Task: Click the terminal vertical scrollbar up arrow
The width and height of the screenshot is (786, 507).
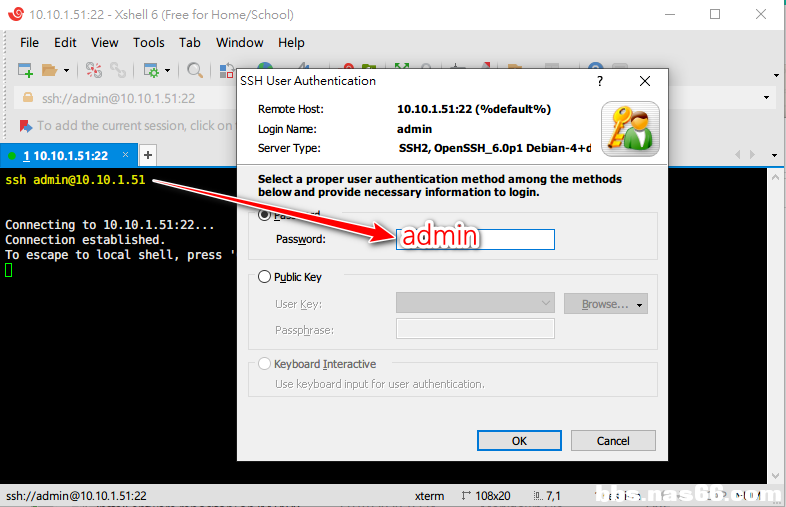Action: pyautogui.click(x=775, y=177)
